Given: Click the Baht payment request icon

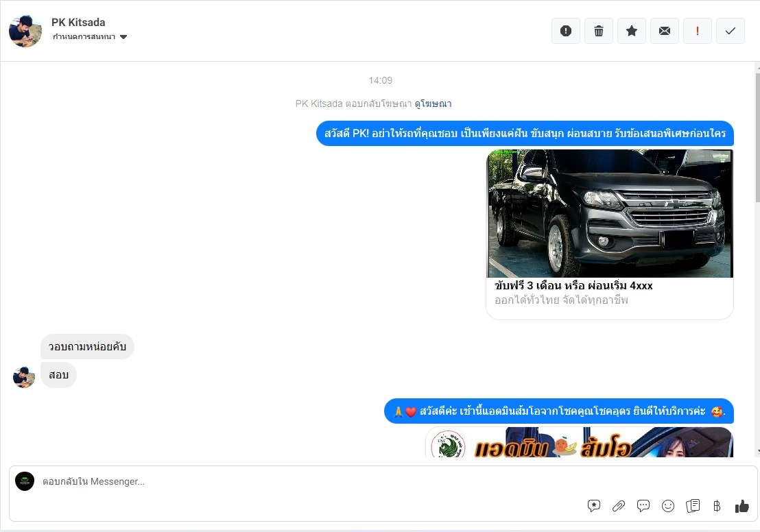Looking at the screenshot, I should [717, 506].
